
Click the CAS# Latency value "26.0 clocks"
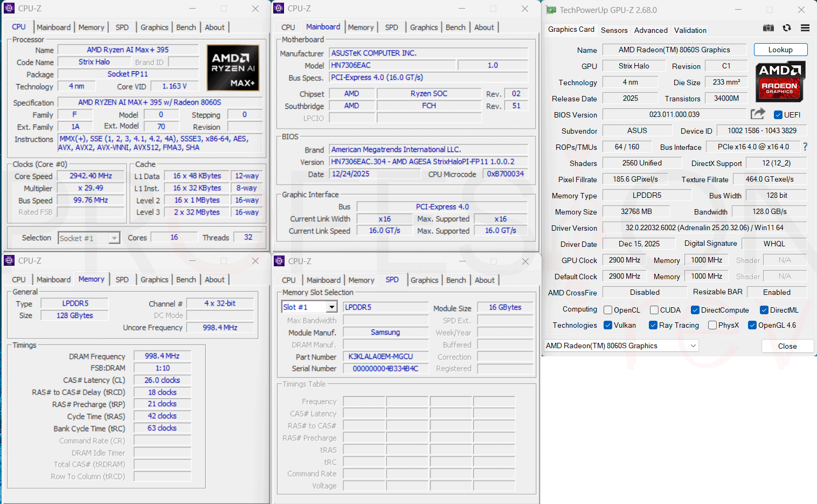[162, 380]
